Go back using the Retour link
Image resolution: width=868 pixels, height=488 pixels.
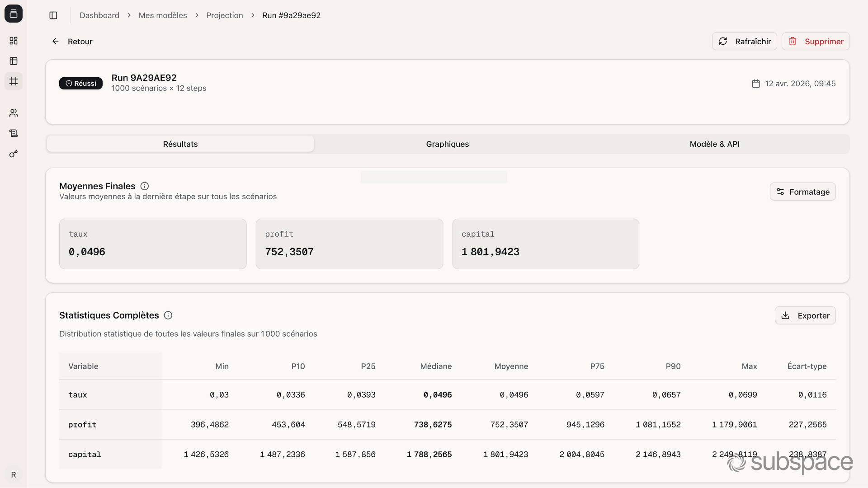point(72,41)
